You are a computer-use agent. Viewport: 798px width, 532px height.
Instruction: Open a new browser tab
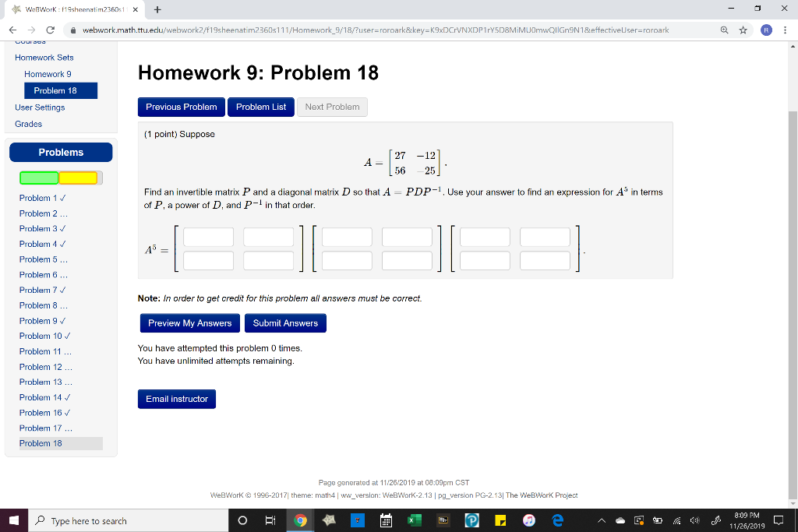coord(157,10)
